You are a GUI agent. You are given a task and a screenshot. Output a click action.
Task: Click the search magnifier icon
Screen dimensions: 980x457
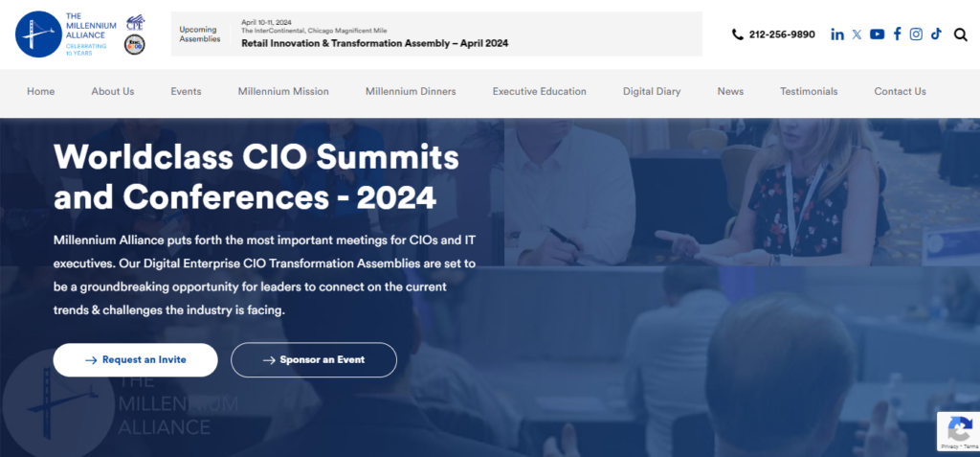(x=961, y=34)
